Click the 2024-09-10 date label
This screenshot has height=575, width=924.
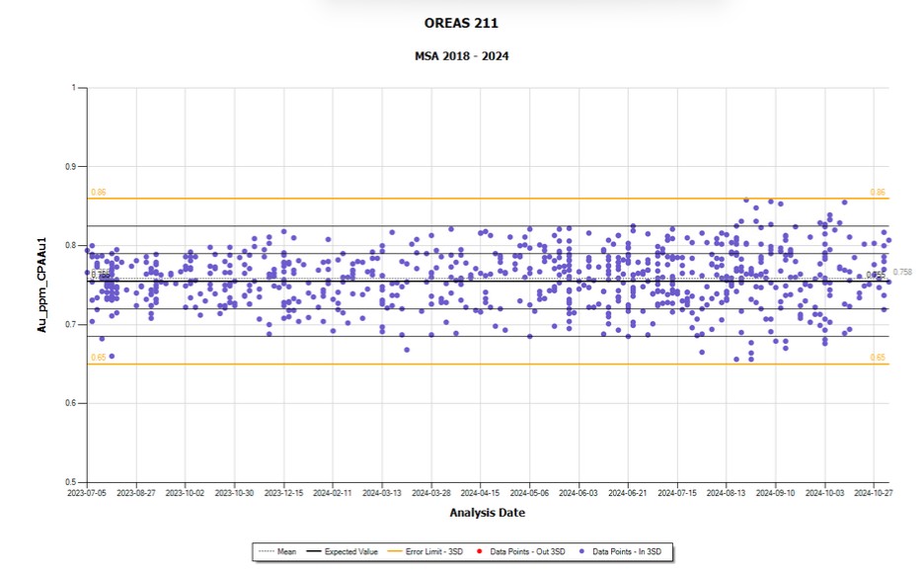pyautogui.click(x=776, y=493)
